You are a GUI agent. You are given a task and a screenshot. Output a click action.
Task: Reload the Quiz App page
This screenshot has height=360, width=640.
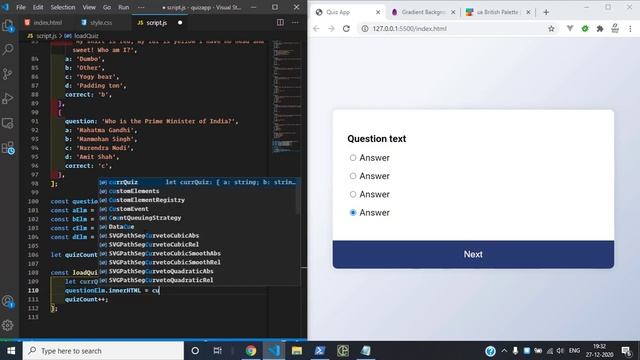[346, 29]
